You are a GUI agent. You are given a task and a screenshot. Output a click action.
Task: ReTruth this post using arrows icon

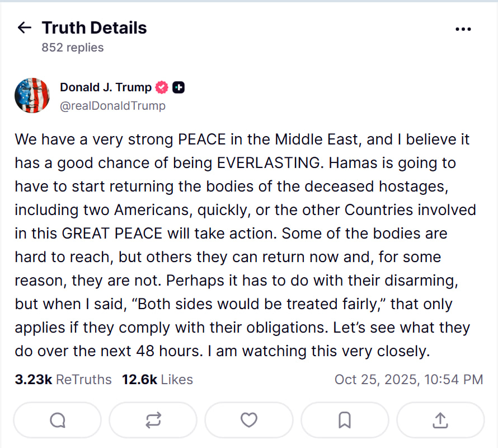pos(153,419)
